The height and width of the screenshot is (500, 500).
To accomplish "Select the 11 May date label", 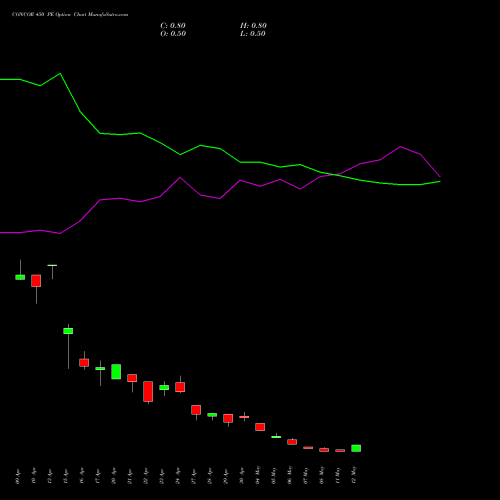I will click(338, 475).
